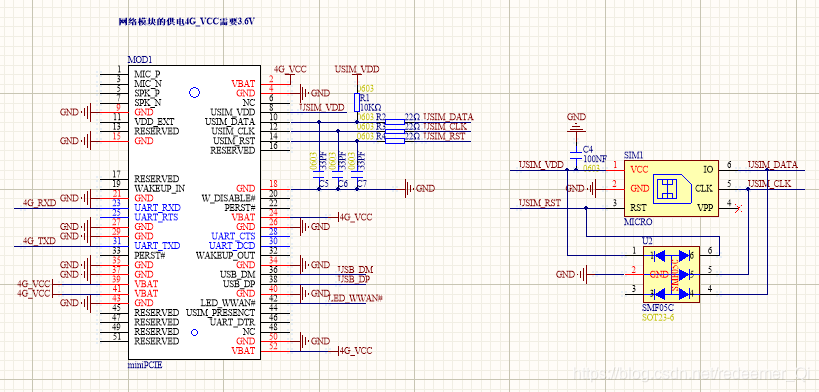Click the USIM_PRESENCT pin name

(x=220, y=313)
